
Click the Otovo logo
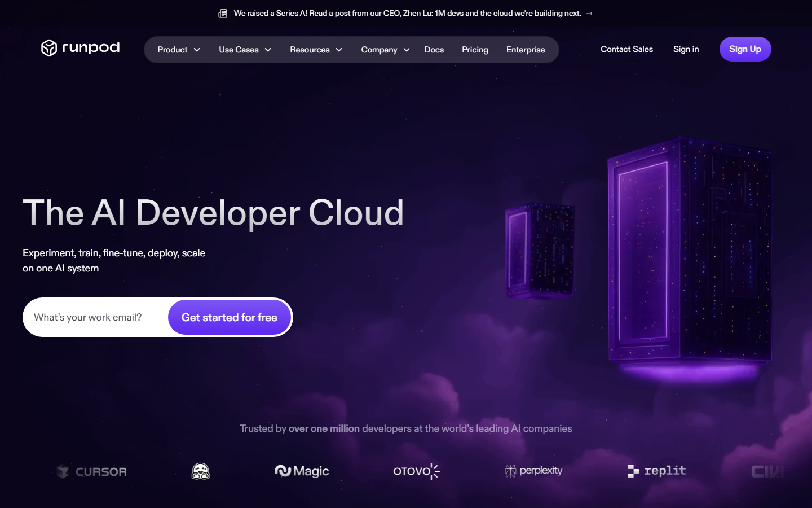pyautogui.click(x=416, y=471)
